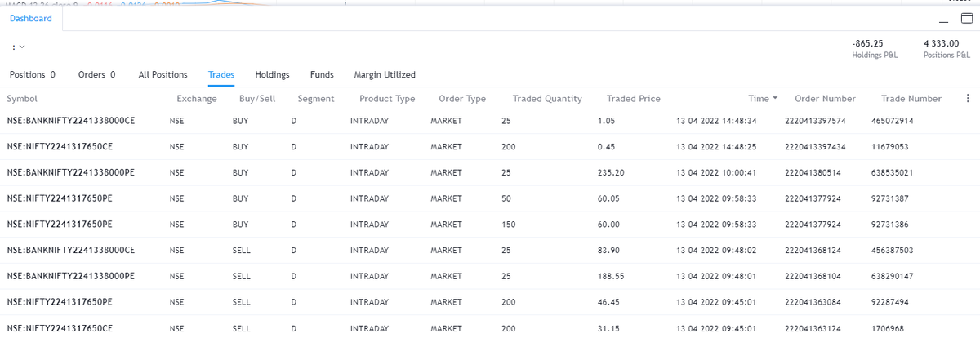The image size is (980, 347).
Task: Select the BANKNIFTY2241338000CE trade sold at 83.90
Action: pyautogui.click(x=490, y=250)
